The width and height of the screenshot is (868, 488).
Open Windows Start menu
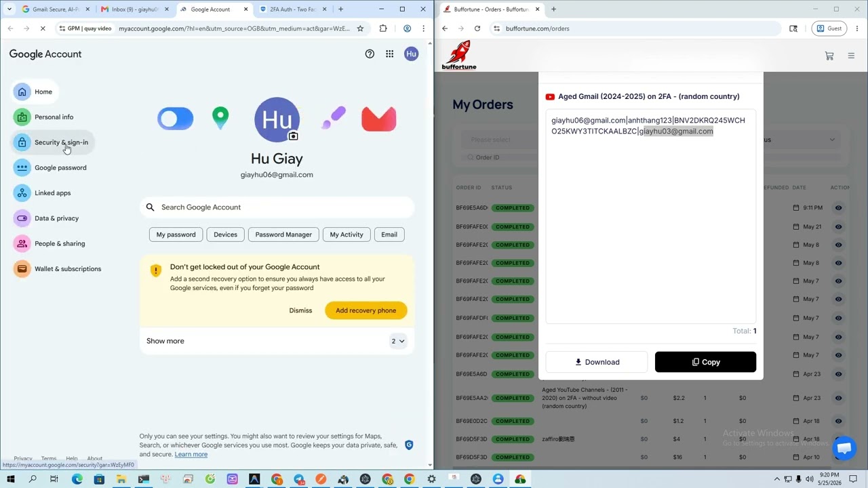(x=10, y=479)
